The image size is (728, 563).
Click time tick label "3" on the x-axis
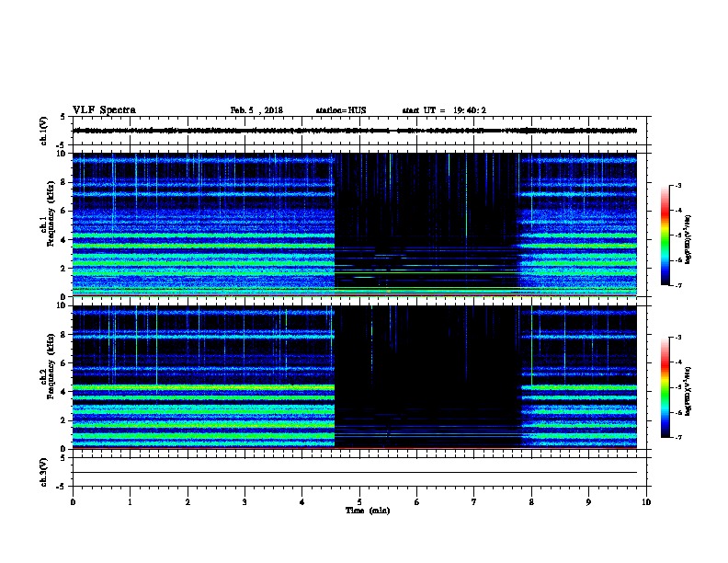click(245, 502)
